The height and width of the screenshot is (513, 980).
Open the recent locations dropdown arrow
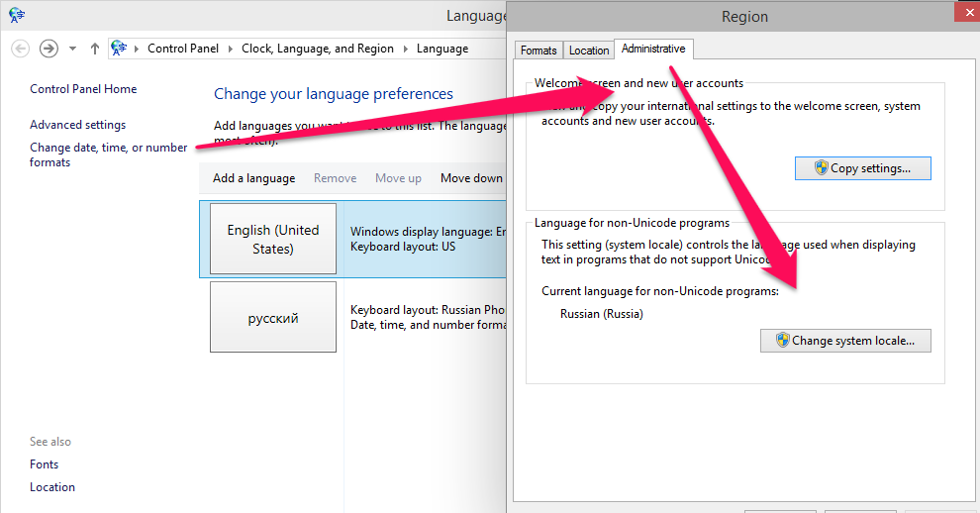point(72,49)
